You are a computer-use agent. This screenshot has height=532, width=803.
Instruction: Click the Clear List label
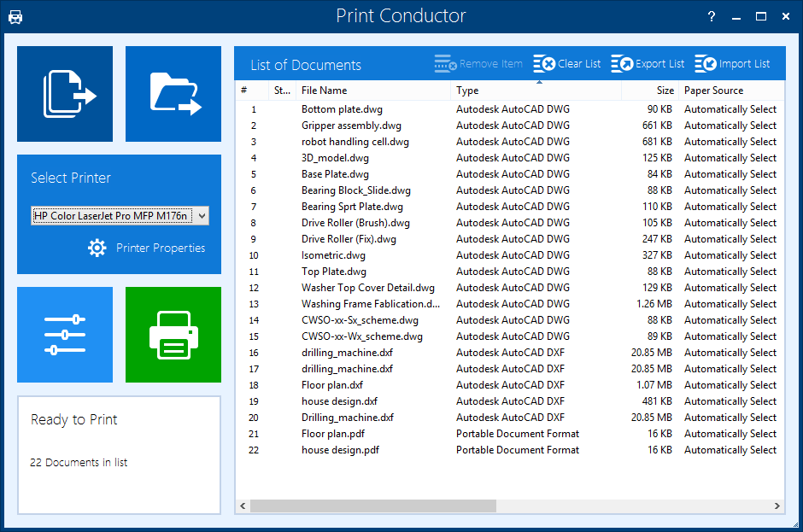pos(578,64)
